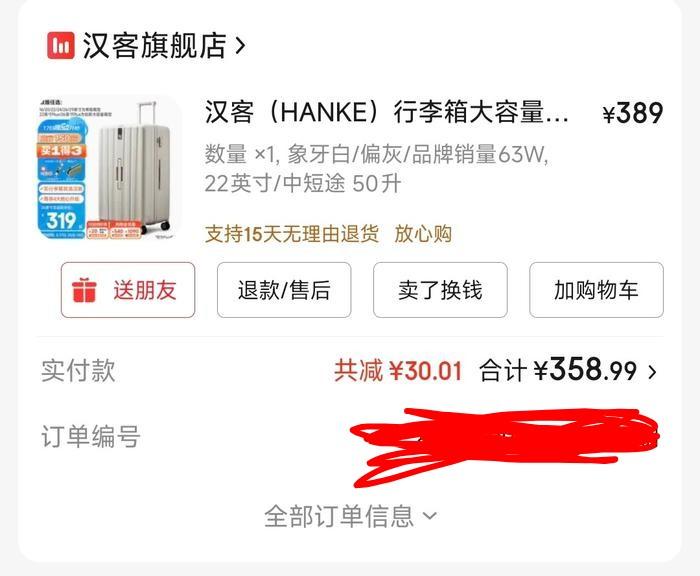
Task: Choose 卖了换钱 resale option
Action: (x=440, y=290)
